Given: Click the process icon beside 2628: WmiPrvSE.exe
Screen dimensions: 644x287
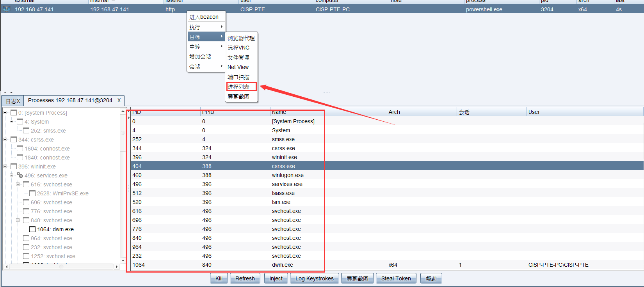Looking at the screenshot, I should pos(32,193).
